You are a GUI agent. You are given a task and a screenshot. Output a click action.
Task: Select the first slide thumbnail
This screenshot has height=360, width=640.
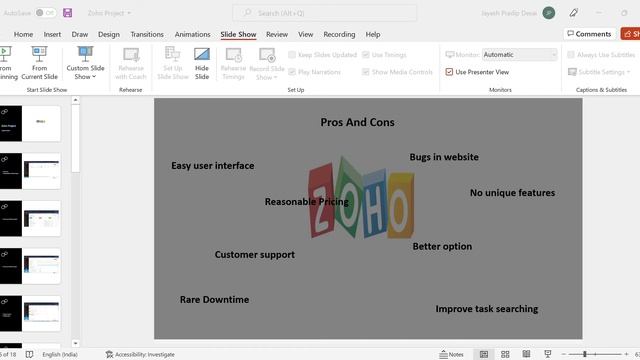click(x=30, y=124)
